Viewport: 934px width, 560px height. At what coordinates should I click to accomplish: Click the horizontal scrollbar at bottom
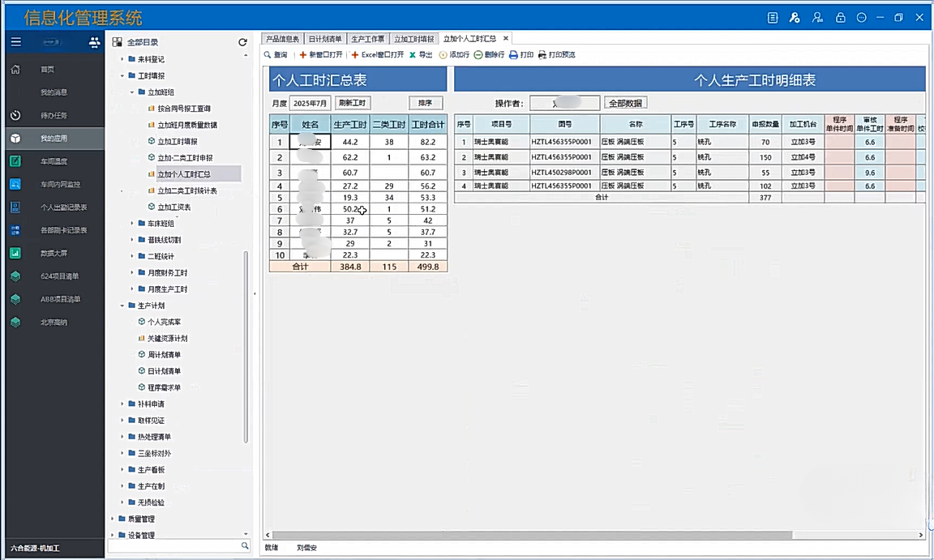[568, 535]
